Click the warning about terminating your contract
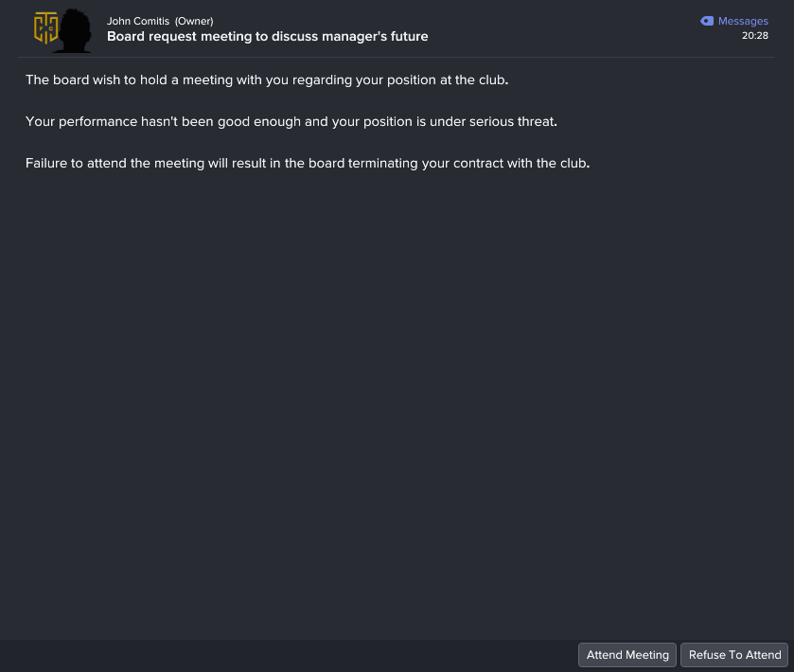Viewport: 794px width, 672px height. coord(308,163)
